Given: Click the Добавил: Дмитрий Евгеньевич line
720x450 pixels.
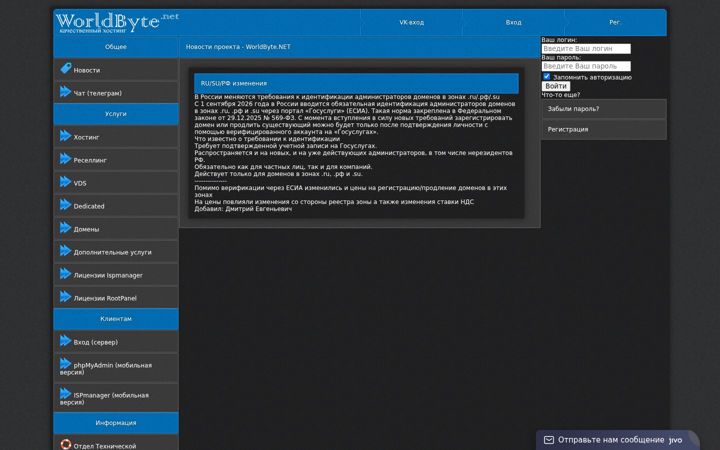Looking at the screenshot, I should tap(243, 209).
